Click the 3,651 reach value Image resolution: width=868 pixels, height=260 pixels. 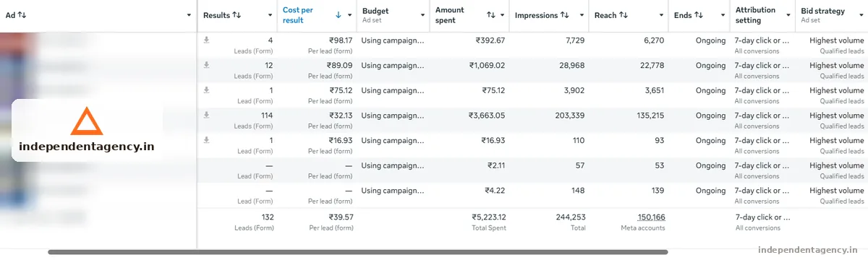click(x=654, y=90)
